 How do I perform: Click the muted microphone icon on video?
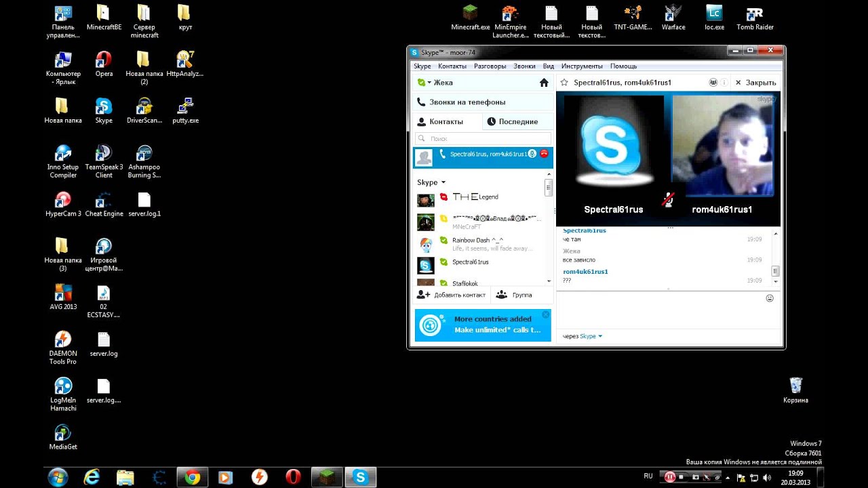coord(669,199)
